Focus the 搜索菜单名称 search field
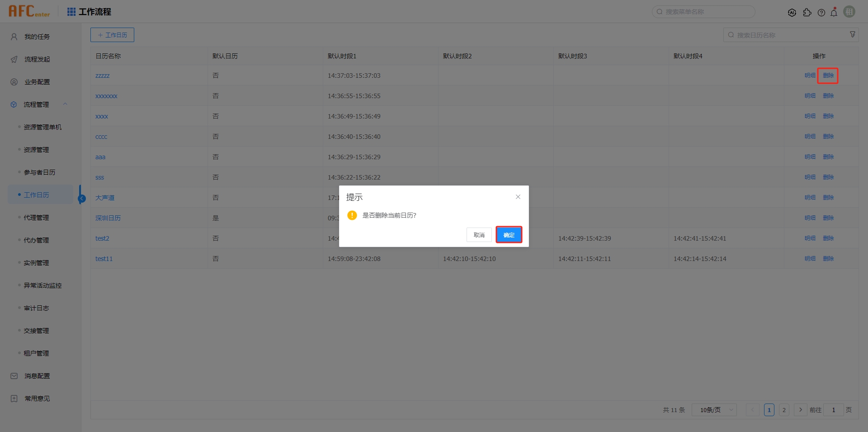The image size is (868, 432). coord(706,12)
